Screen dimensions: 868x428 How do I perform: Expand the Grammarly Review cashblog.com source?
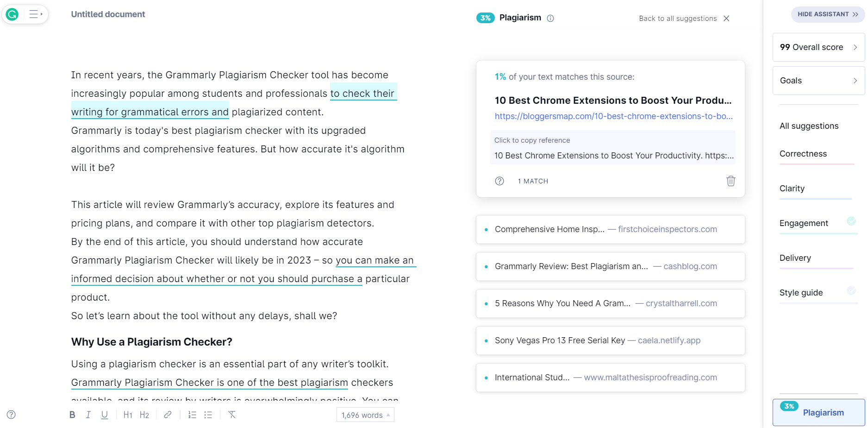point(611,266)
